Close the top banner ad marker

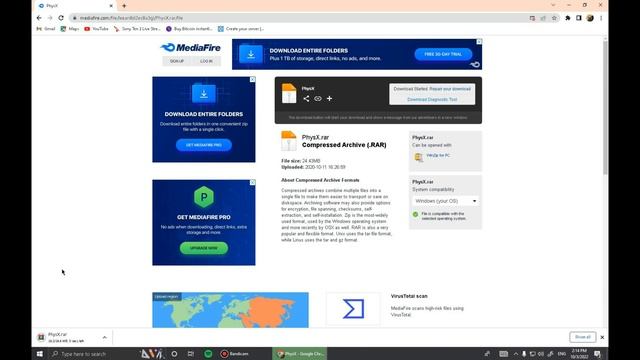pos(479,42)
